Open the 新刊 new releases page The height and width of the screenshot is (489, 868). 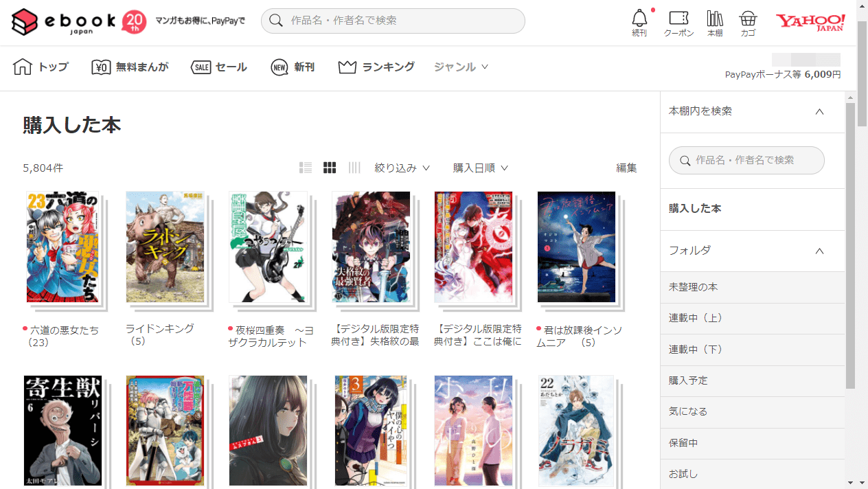pyautogui.click(x=293, y=67)
